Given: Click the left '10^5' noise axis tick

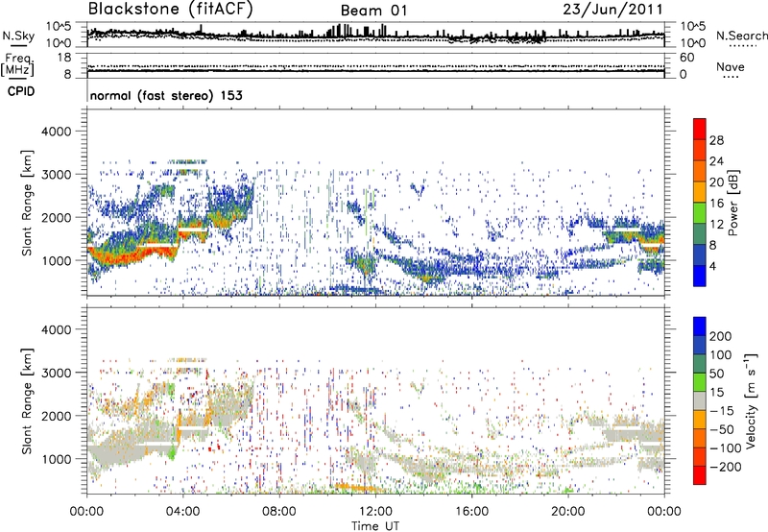Looking at the screenshot, I should pyautogui.click(x=60, y=27).
